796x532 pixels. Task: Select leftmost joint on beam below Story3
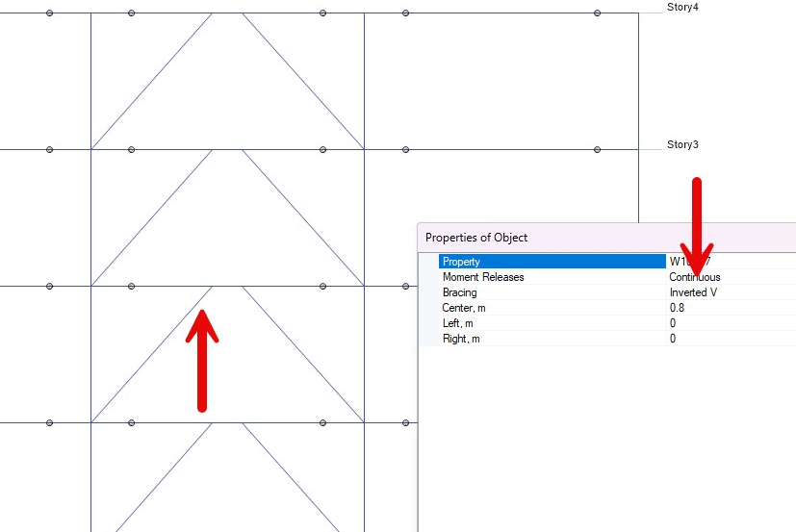coord(50,286)
